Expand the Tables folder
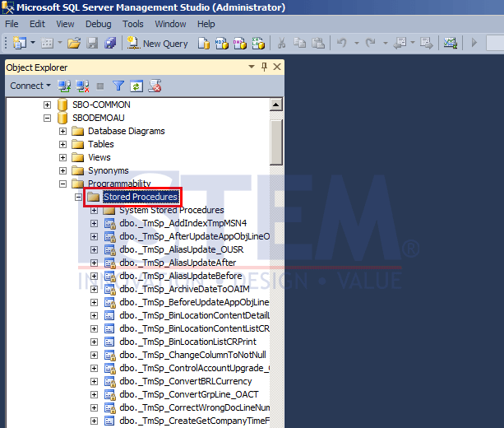This screenshot has height=428, width=504. coord(63,145)
